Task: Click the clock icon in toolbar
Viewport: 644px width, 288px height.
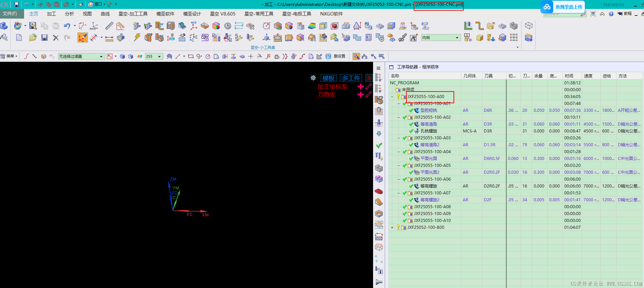Action: click(x=228, y=26)
